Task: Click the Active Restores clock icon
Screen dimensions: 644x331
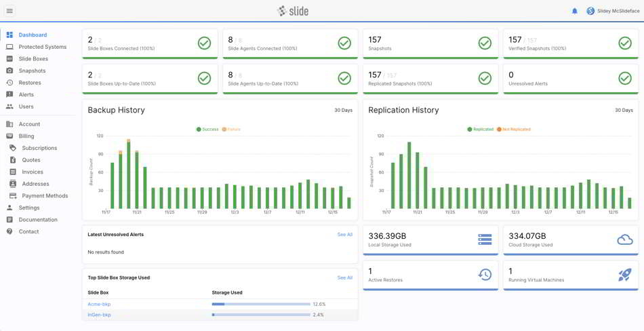Action: coord(485,274)
